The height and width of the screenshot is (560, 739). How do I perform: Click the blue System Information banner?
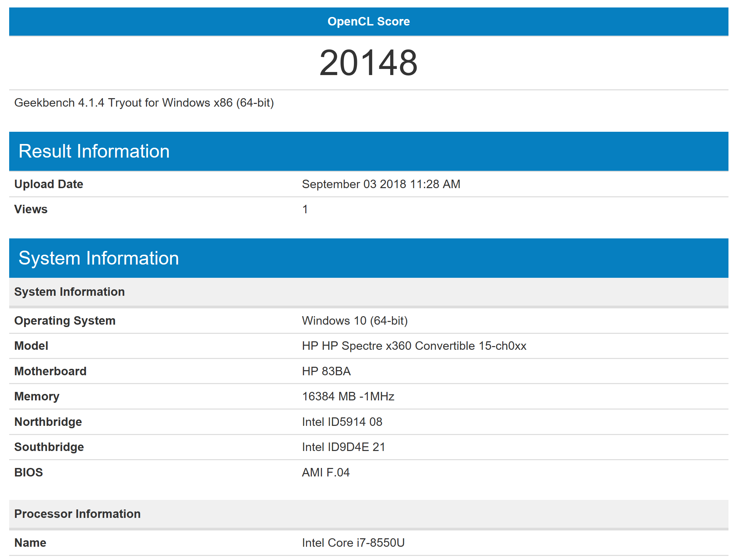coord(368,258)
